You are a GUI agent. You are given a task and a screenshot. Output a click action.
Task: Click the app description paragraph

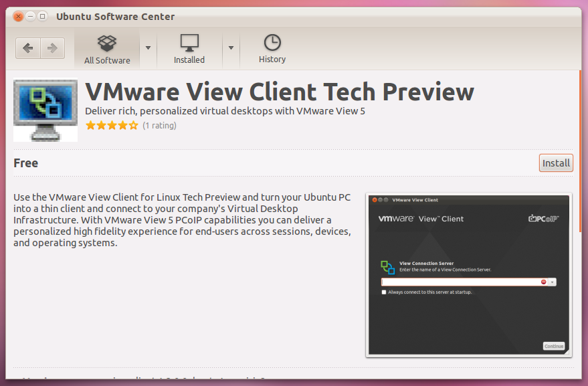pos(182,220)
